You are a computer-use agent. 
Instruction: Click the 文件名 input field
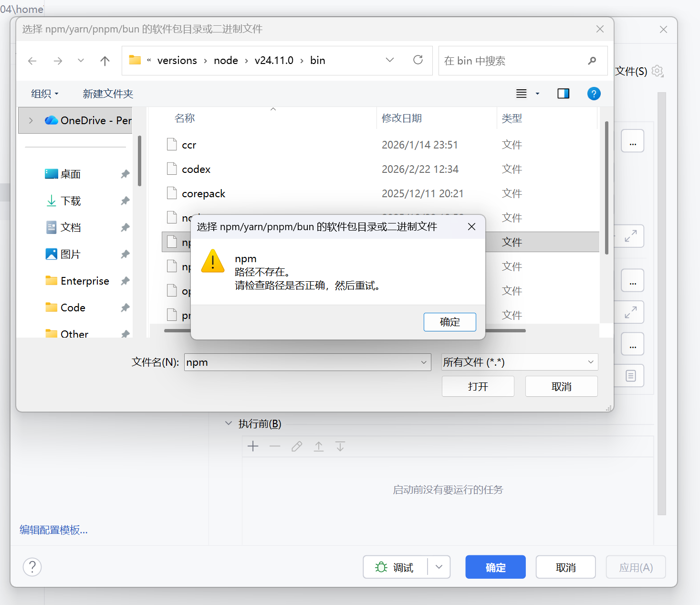click(x=301, y=362)
